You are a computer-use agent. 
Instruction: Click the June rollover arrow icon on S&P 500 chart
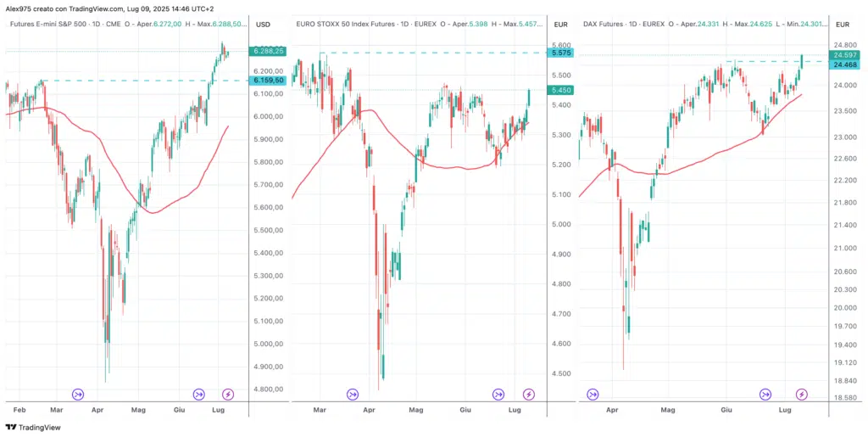(x=198, y=394)
